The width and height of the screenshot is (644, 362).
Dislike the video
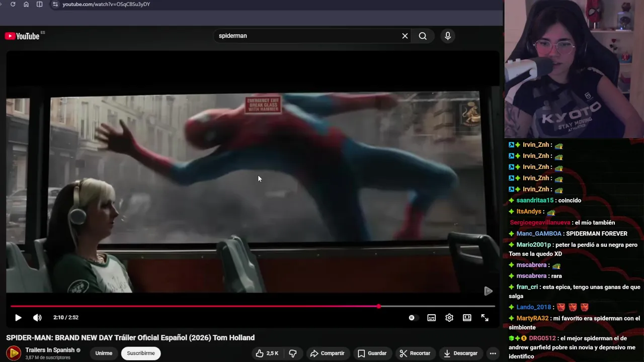click(292, 353)
